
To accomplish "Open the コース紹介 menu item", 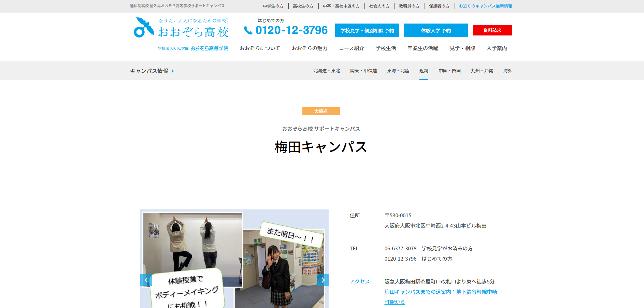I will (x=351, y=48).
